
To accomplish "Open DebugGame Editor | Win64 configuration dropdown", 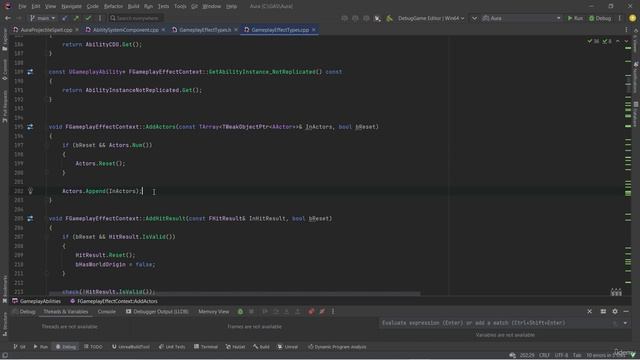I will pos(431,18).
